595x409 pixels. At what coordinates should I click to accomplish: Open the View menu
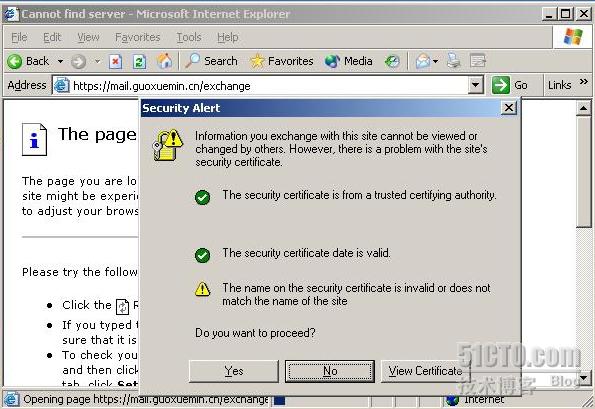click(88, 37)
